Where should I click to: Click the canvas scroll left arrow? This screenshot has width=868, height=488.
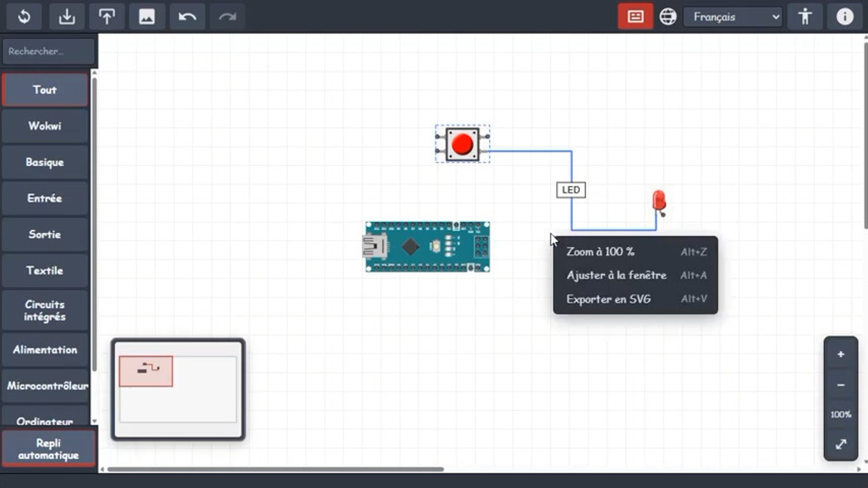click(102, 469)
